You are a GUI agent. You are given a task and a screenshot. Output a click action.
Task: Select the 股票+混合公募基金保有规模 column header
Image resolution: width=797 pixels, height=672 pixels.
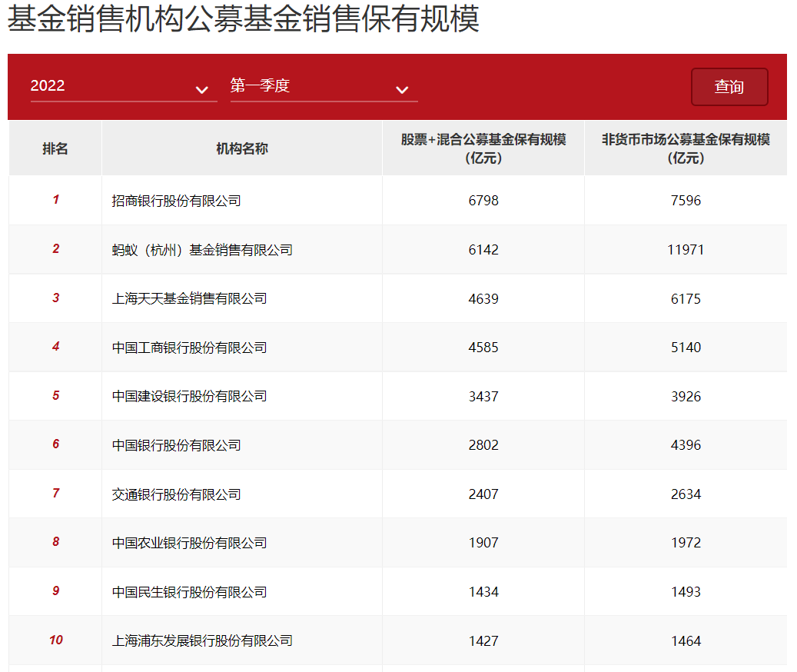(x=483, y=149)
